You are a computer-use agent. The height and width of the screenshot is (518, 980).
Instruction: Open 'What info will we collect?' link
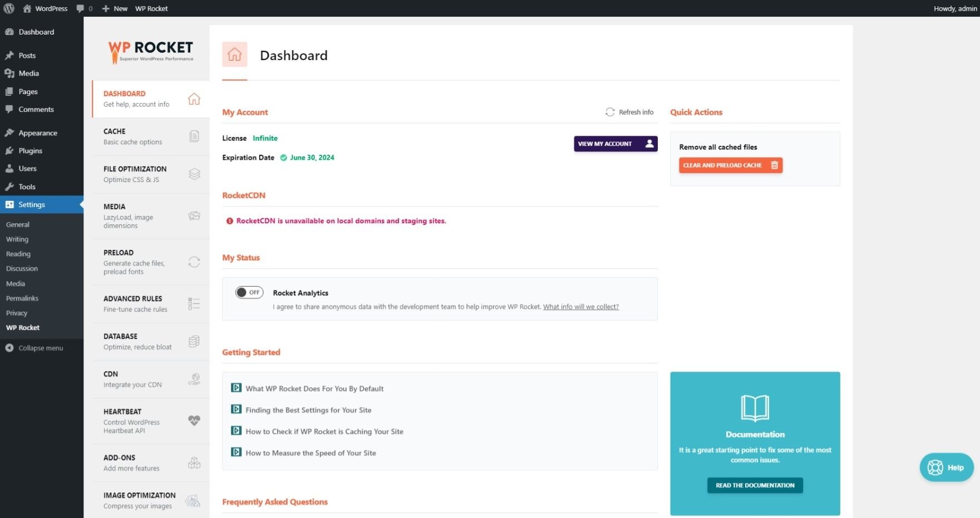(580, 307)
